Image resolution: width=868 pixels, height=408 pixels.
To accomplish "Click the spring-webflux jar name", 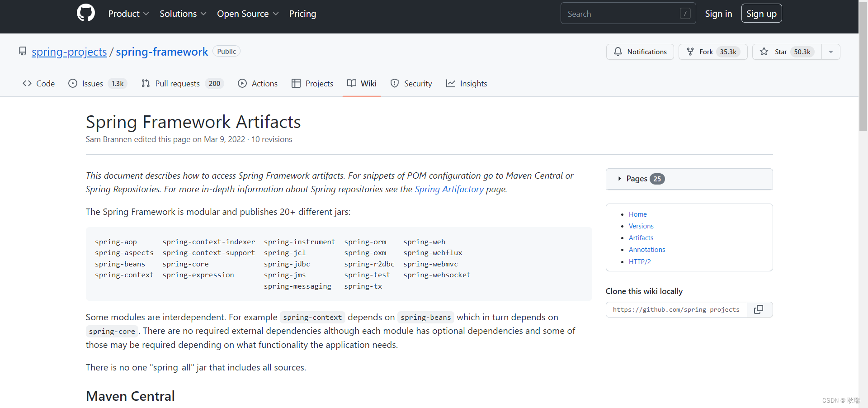I will click(x=433, y=253).
